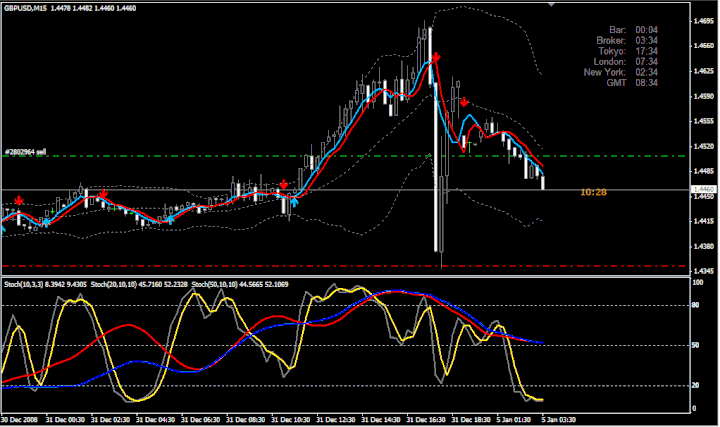Click the Stoch(50,10,10) indicator label
The height and width of the screenshot is (427, 720).
[x=240, y=285]
